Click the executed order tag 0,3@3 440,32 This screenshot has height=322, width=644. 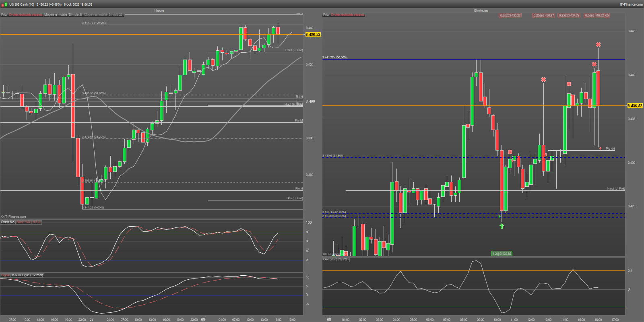point(594,15)
